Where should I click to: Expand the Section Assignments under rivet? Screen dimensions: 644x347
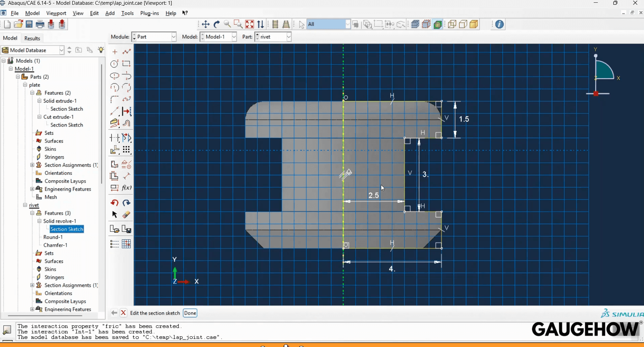point(32,285)
